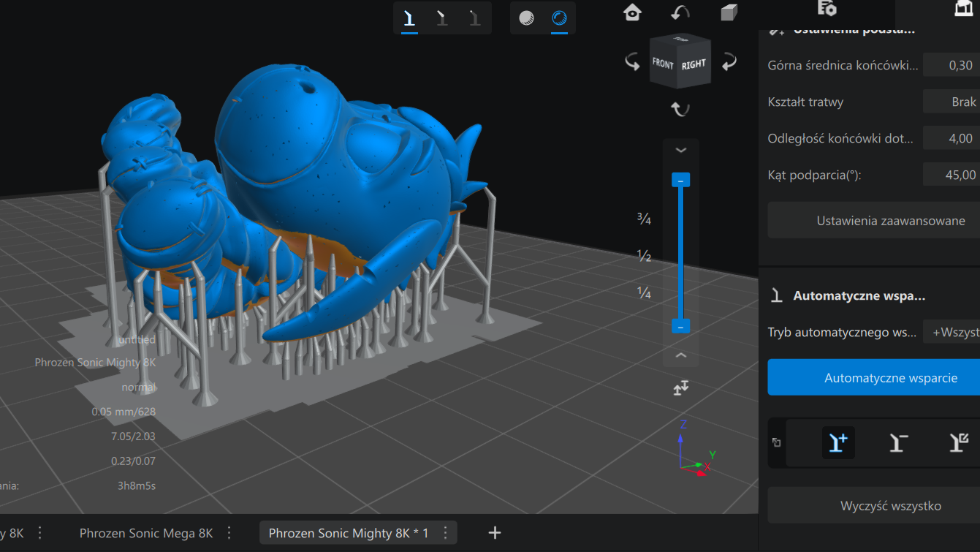
Task: Reset camera with the home view icon
Action: point(632,12)
